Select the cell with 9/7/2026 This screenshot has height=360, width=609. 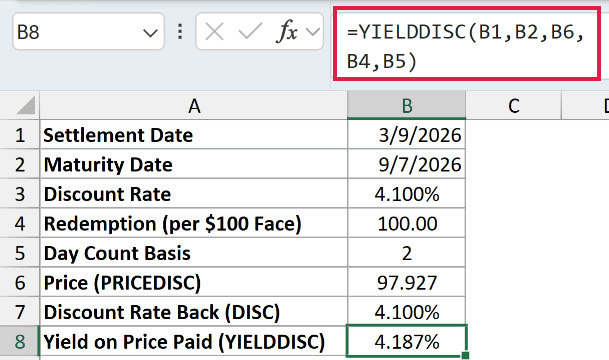pyautogui.click(x=407, y=165)
